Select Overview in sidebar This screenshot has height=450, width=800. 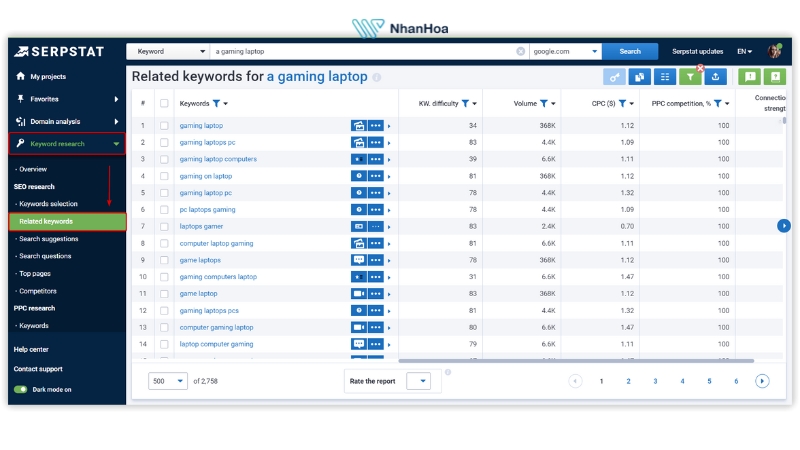tap(33, 169)
